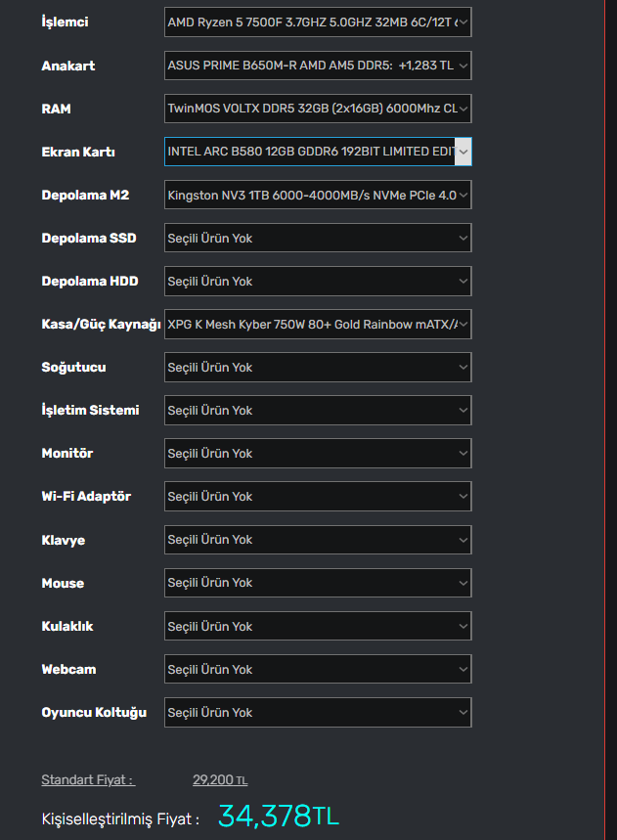Open the Mouse selection dropdown
Viewport: 617px width, 840px height.
click(318, 583)
